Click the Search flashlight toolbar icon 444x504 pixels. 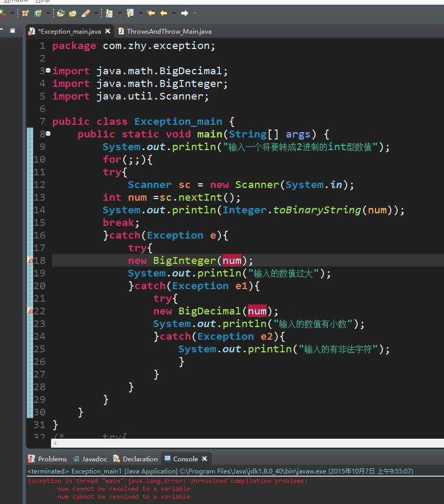[85, 13]
